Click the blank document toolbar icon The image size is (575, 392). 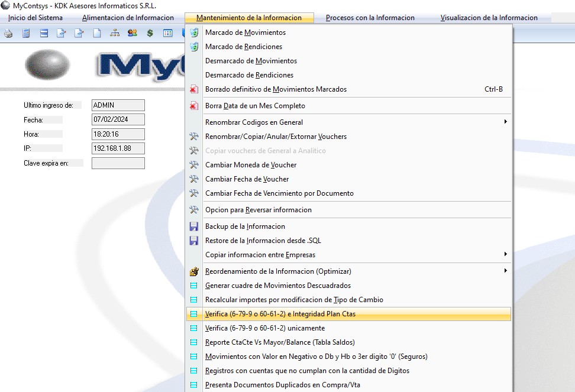pyautogui.click(x=97, y=33)
